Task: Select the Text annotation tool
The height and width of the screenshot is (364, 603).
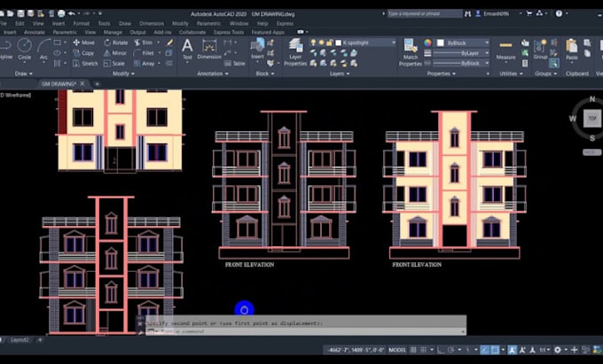Action: tap(187, 49)
